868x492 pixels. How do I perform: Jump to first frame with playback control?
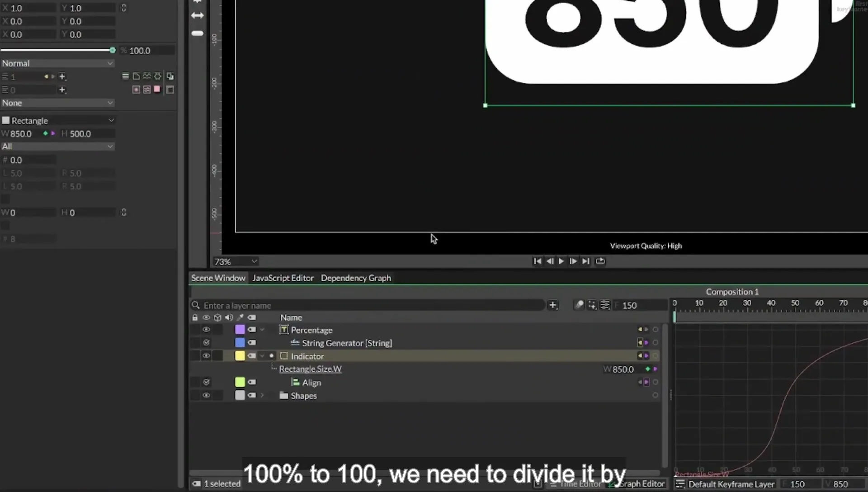537,261
